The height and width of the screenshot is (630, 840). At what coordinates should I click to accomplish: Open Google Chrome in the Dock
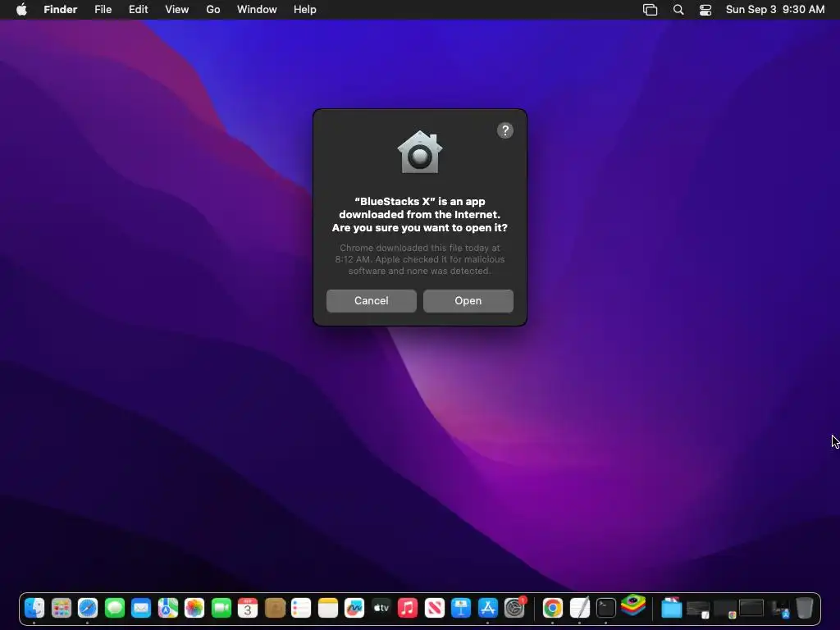coord(552,608)
